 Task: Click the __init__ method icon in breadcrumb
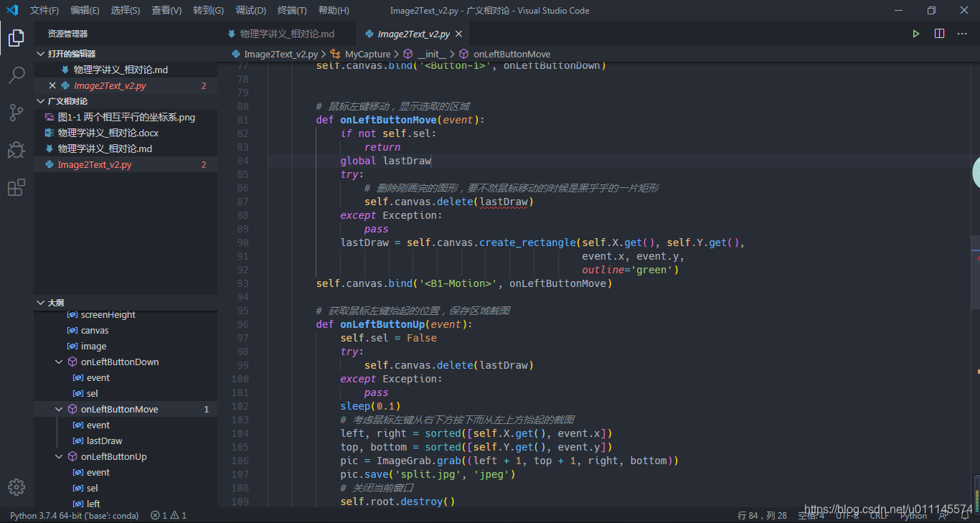(408, 54)
